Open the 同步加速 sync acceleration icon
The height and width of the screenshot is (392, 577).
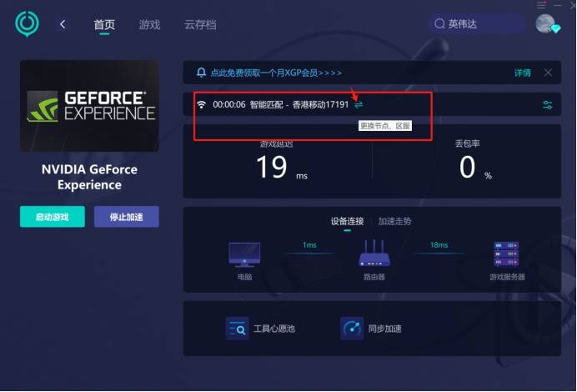352,329
